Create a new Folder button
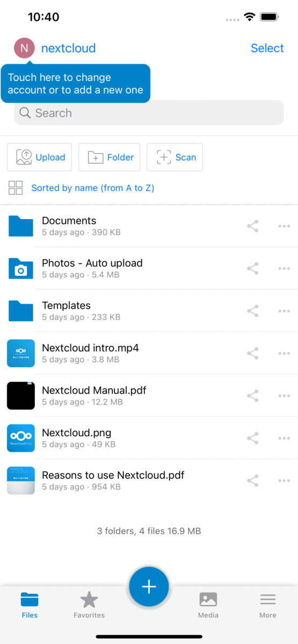This screenshot has height=644, width=298. pyautogui.click(x=110, y=157)
